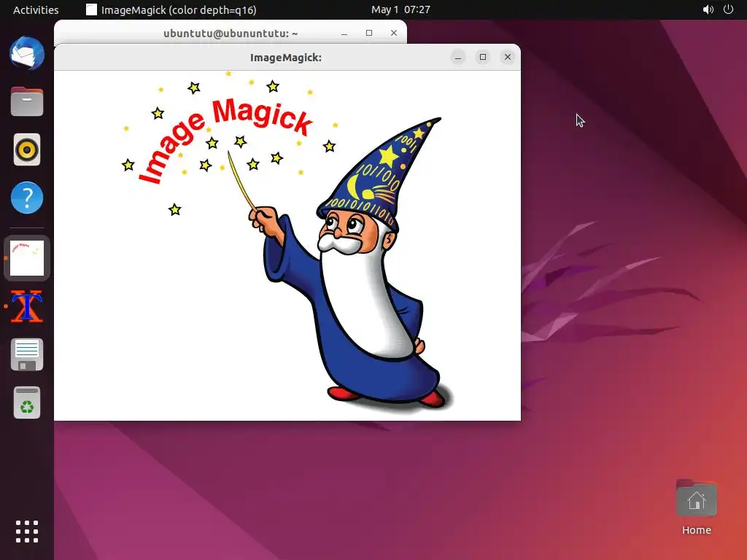Open Home folder on desktop
Viewport: 747px width, 560px height.
(x=696, y=507)
